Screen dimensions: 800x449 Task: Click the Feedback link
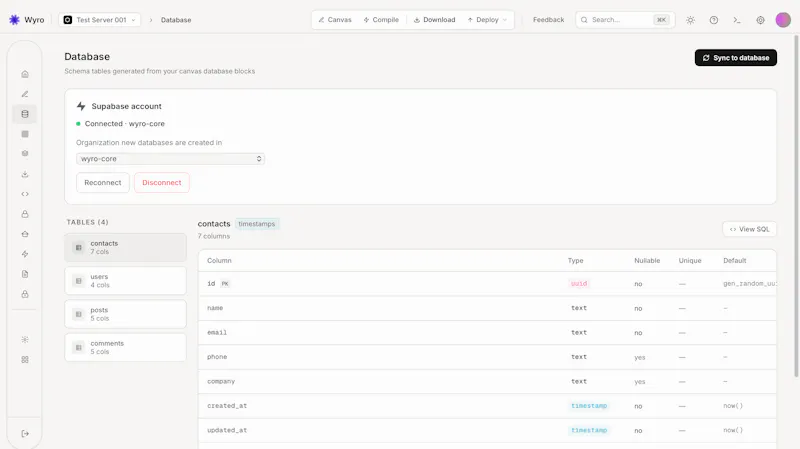pos(548,20)
